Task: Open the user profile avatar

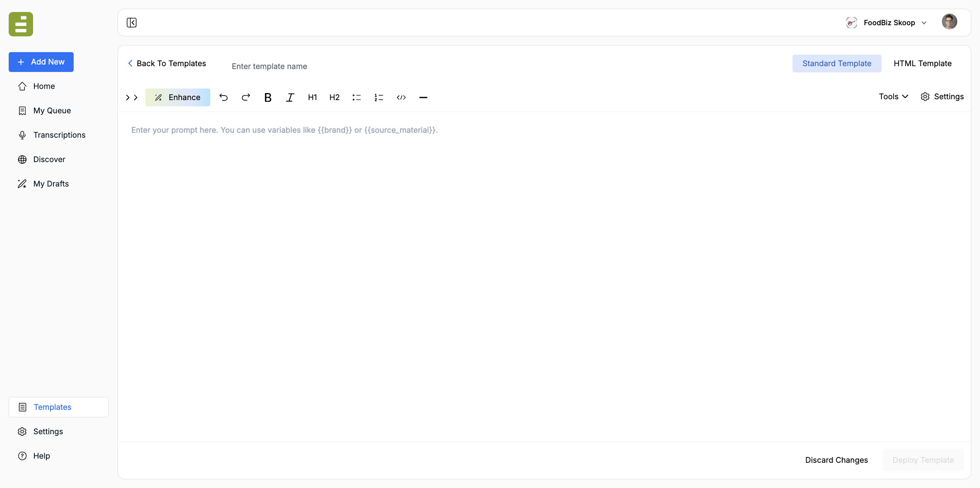Action: pos(949,22)
